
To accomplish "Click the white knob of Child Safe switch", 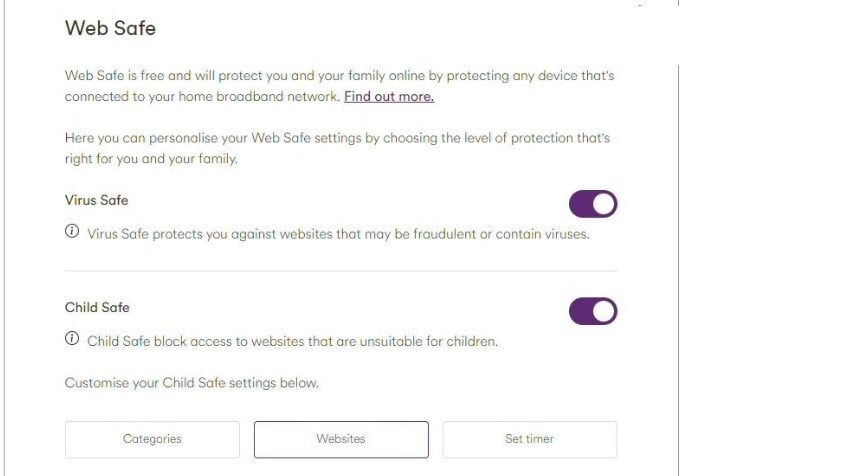I will tap(604, 311).
